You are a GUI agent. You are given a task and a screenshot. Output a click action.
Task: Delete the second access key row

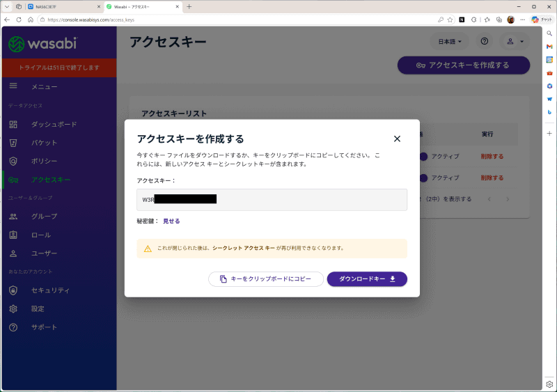pyautogui.click(x=492, y=178)
